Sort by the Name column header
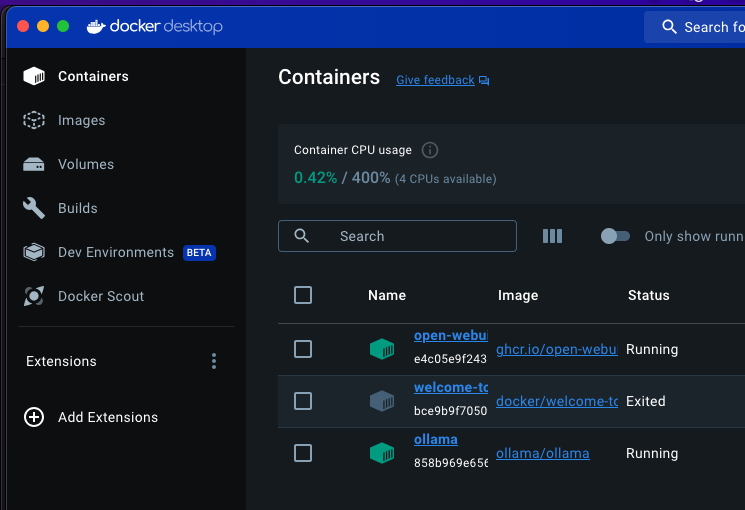Image resolution: width=745 pixels, height=510 pixels. tap(387, 296)
